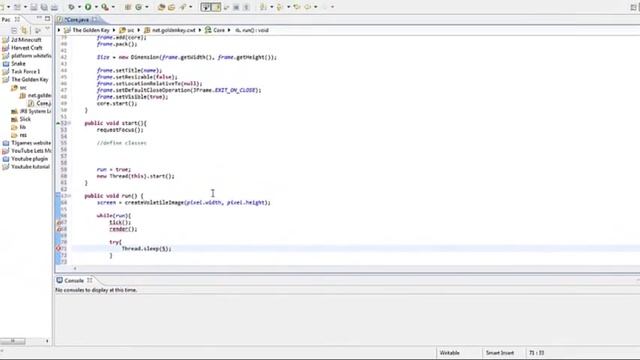Screen dimensions: 640x360
Task: Go to Previous Annotation icon
Action: [x=280, y=7]
